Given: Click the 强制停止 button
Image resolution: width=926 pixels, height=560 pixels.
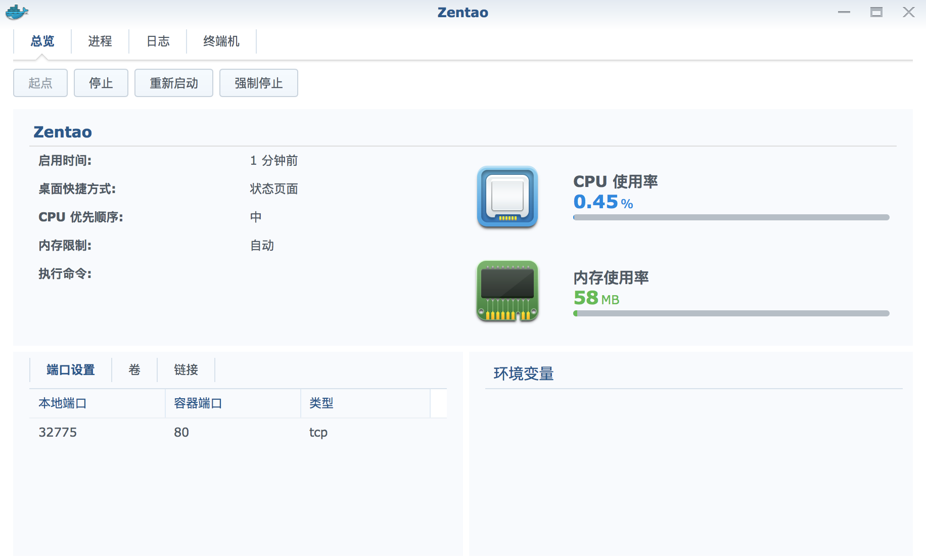Looking at the screenshot, I should point(258,83).
